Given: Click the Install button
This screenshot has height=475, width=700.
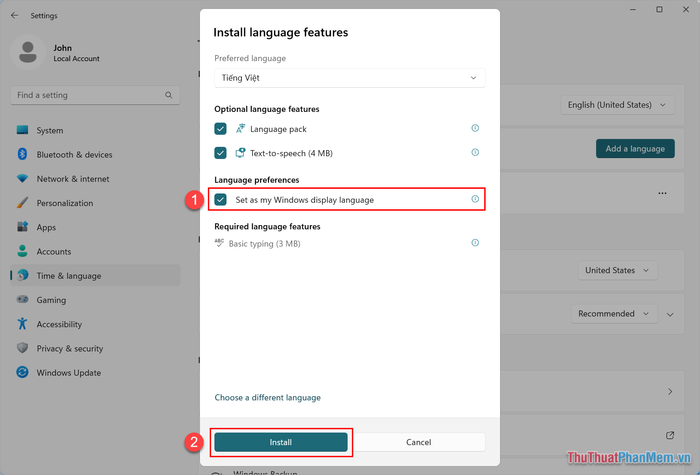Looking at the screenshot, I should point(281,442).
